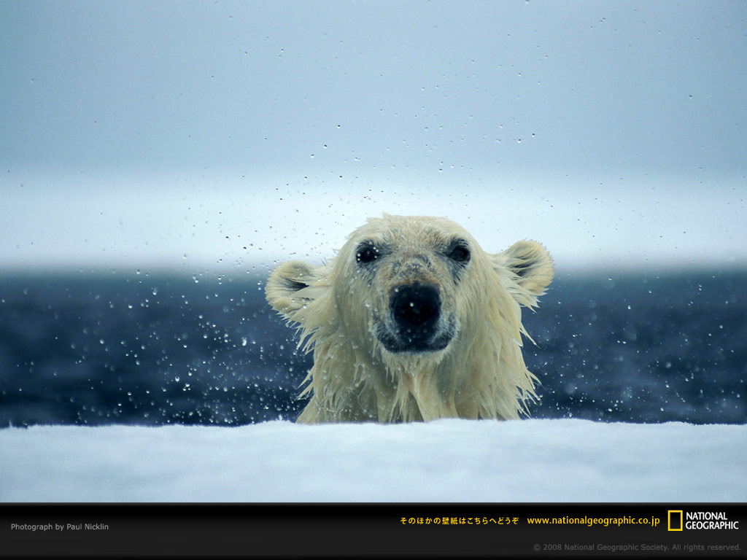Click the Japanese wallpaper text in yellow
747x560 pixels.
click(460, 521)
